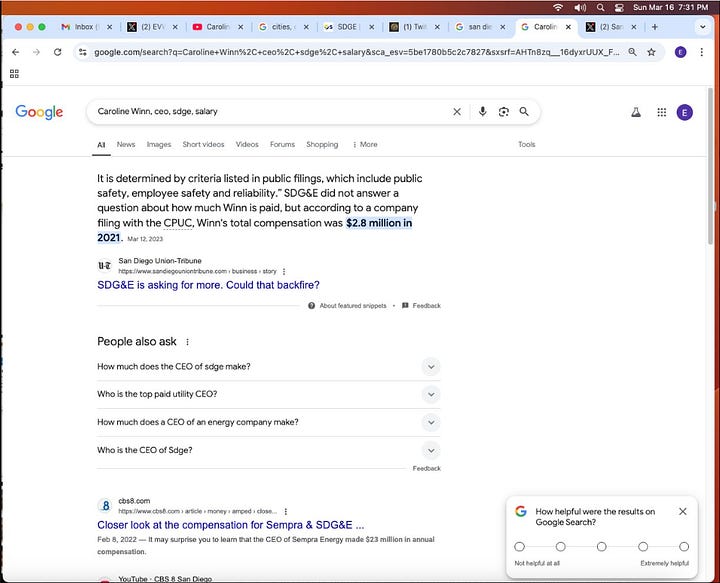720x583 pixels.
Task: Click the page vertical scrollbar
Action: (x=710, y=165)
